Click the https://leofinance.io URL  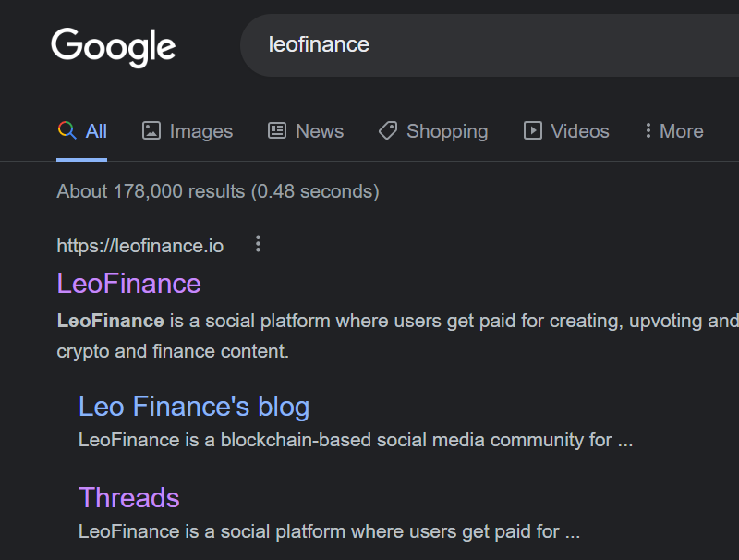click(140, 246)
